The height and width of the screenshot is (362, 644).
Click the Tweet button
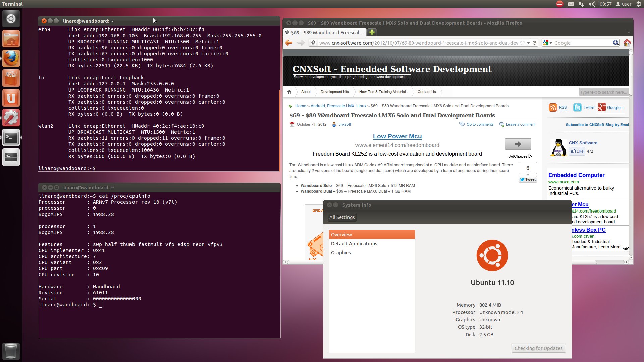528,179
